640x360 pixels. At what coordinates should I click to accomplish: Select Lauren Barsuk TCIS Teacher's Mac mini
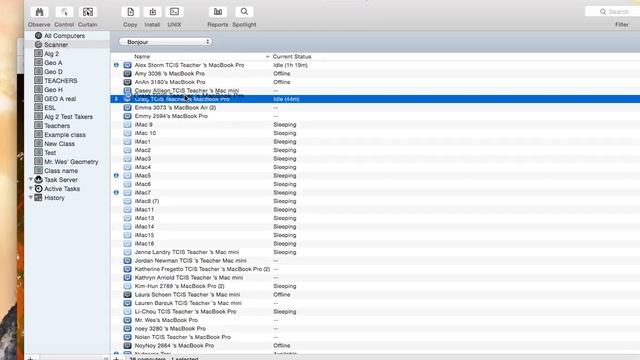click(375, 303)
